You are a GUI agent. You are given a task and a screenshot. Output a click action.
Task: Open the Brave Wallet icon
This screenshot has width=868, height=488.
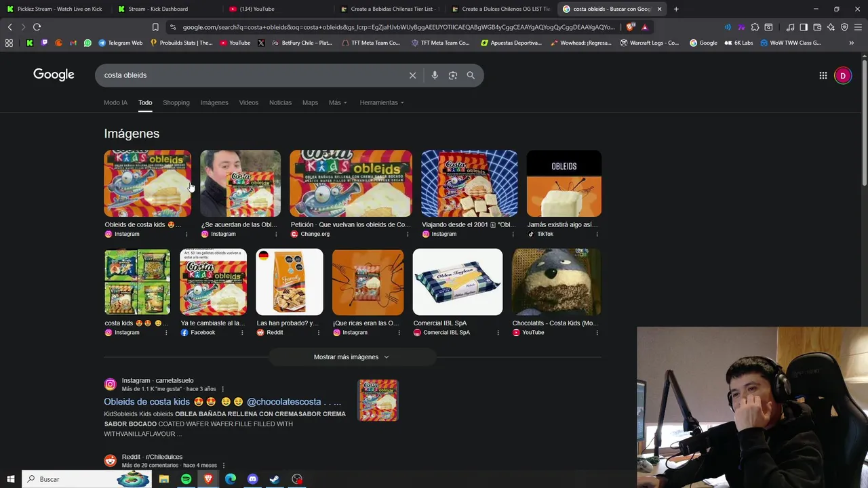[x=817, y=27]
